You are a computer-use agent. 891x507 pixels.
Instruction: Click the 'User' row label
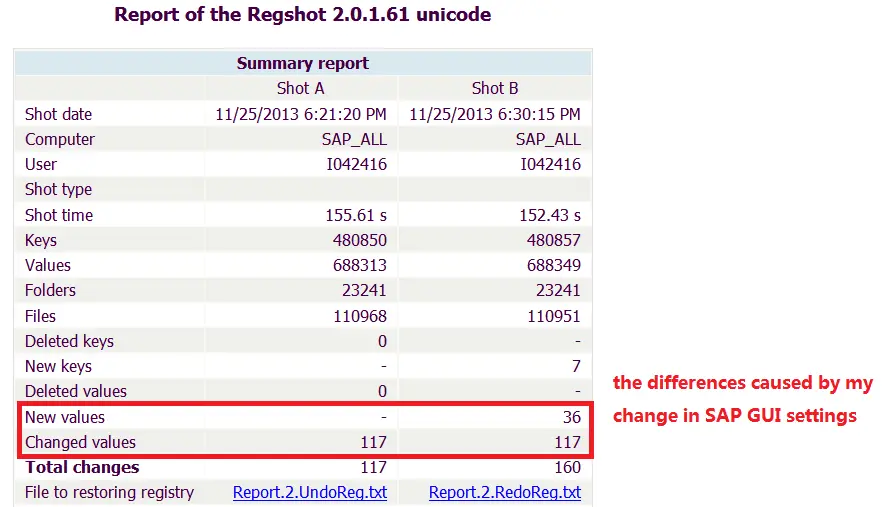(40, 164)
